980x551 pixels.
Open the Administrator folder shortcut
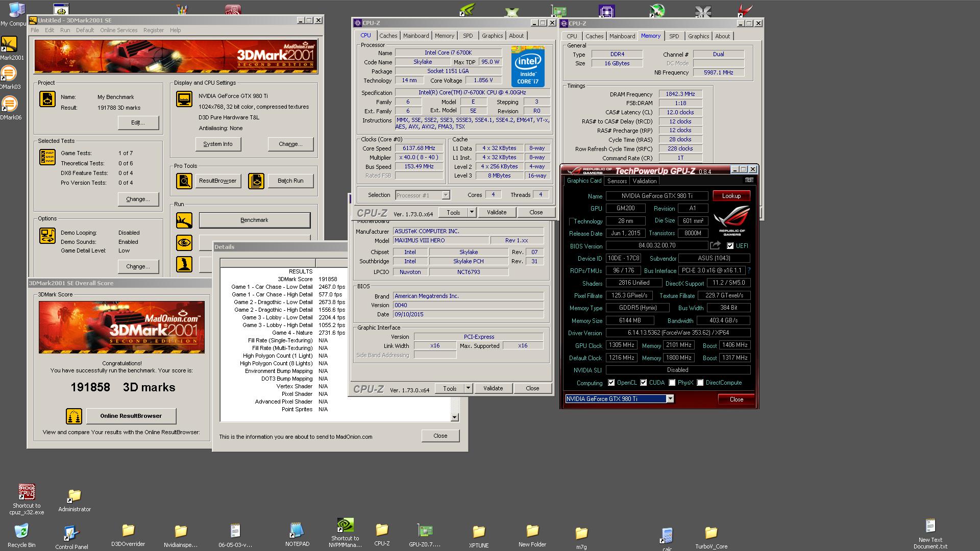pos(74,496)
